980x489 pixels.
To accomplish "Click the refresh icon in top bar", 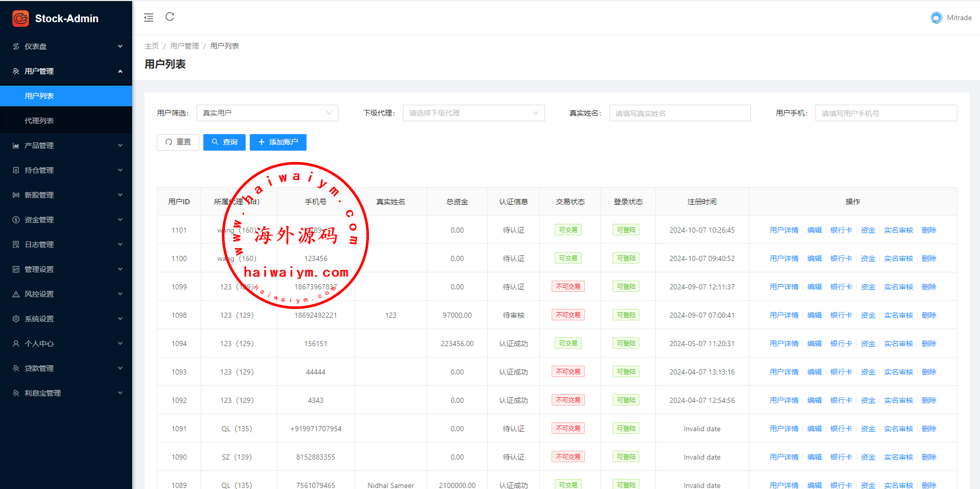I will click(x=170, y=17).
